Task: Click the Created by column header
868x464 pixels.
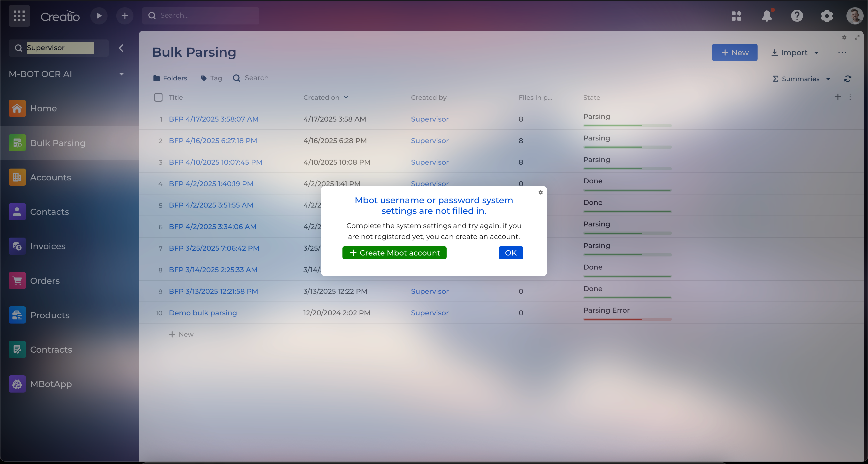Action: coord(429,97)
